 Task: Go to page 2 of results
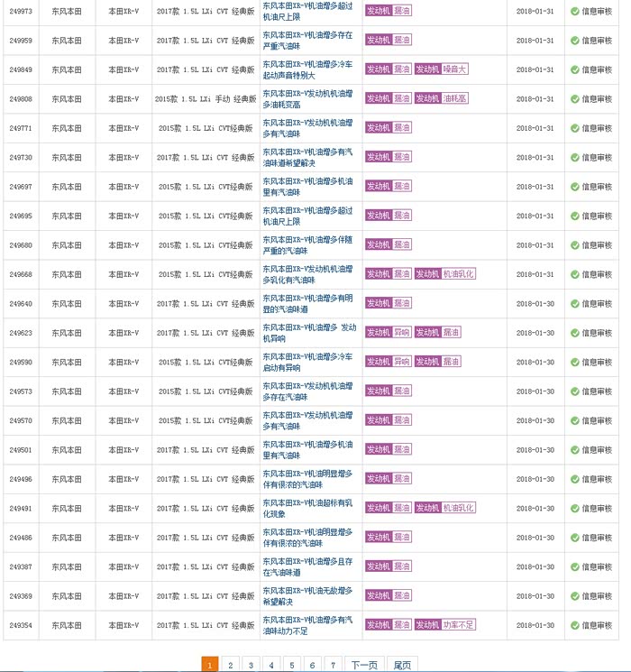tap(230, 665)
